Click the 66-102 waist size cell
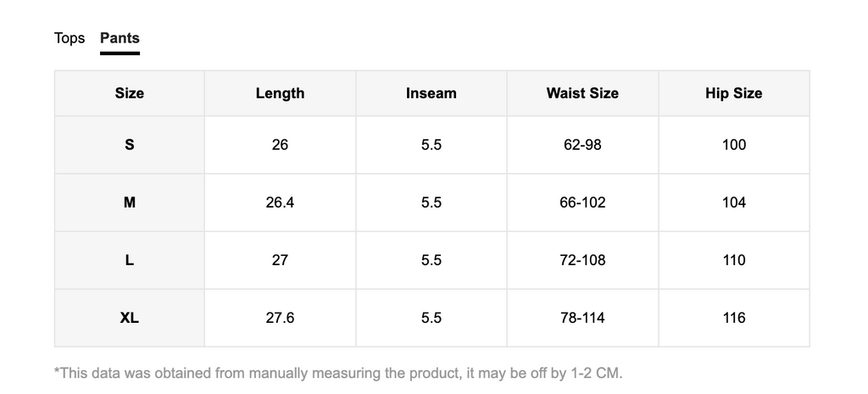 click(x=582, y=203)
